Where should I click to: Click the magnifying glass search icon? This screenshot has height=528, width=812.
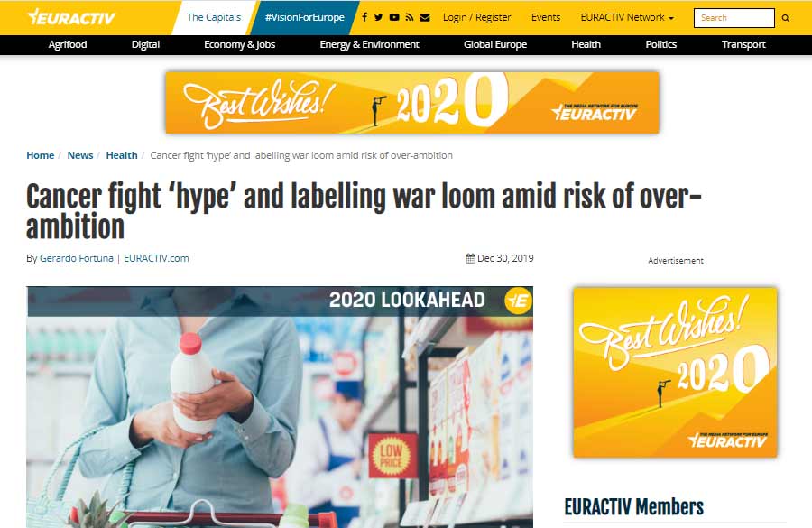[786, 18]
